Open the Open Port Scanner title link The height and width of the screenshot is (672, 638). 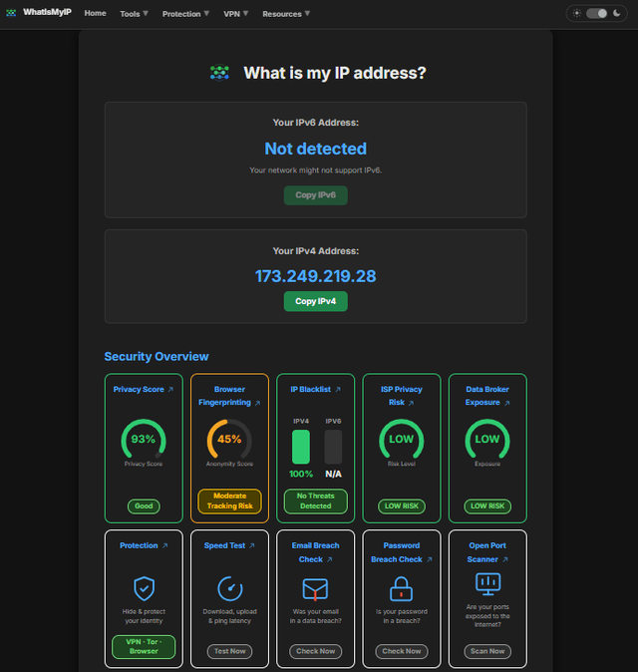click(485, 552)
